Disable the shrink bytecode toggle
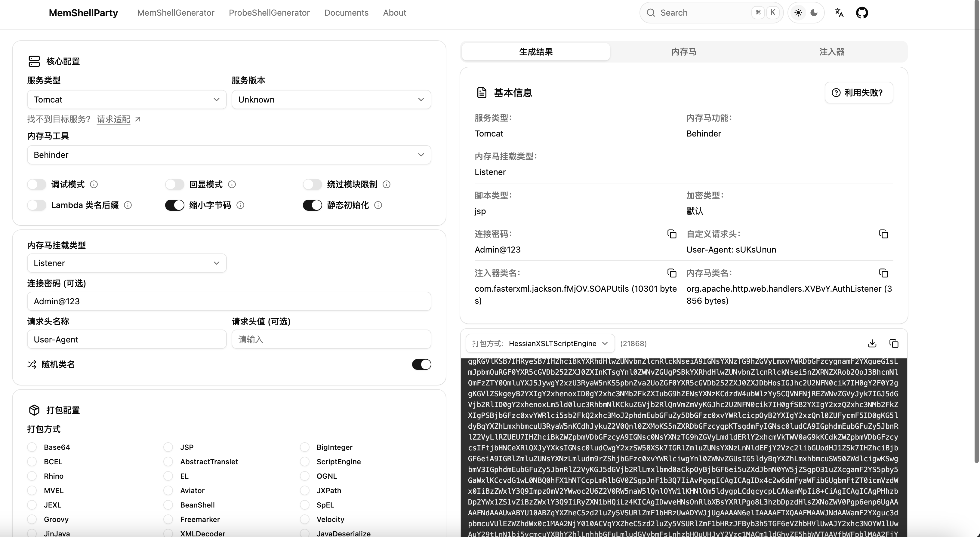This screenshot has height=537, width=980. tap(175, 205)
